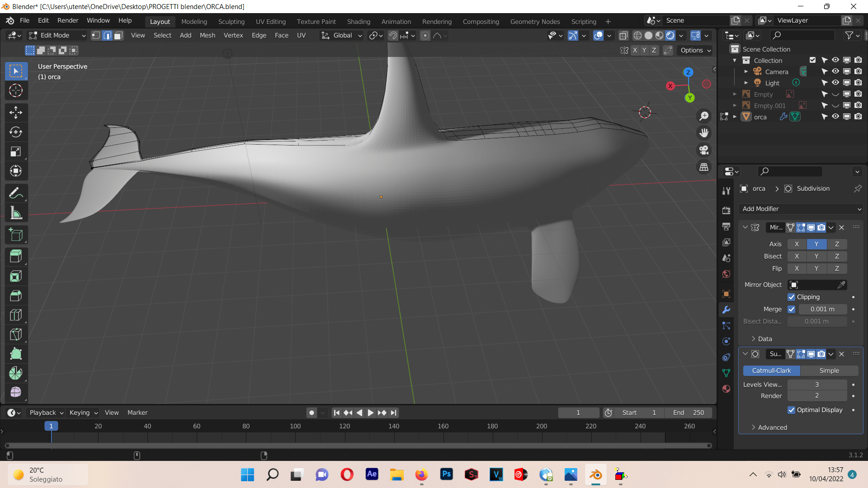Toggle the Collection exclude checkbox

(812, 60)
